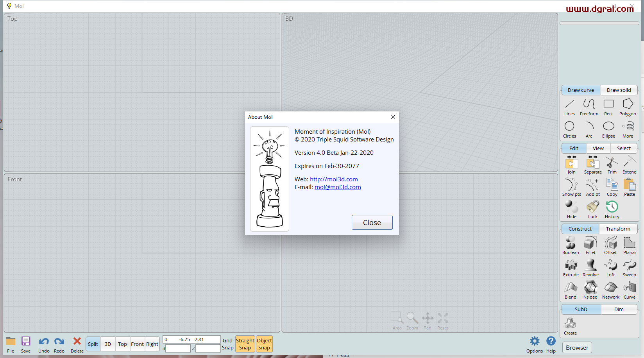
Task: Click the Add pt tool
Action: tap(593, 187)
